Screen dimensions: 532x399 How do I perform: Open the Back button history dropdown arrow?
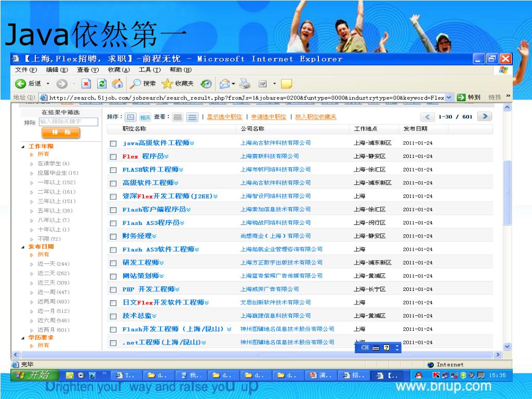pyautogui.click(x=48, y=84)
